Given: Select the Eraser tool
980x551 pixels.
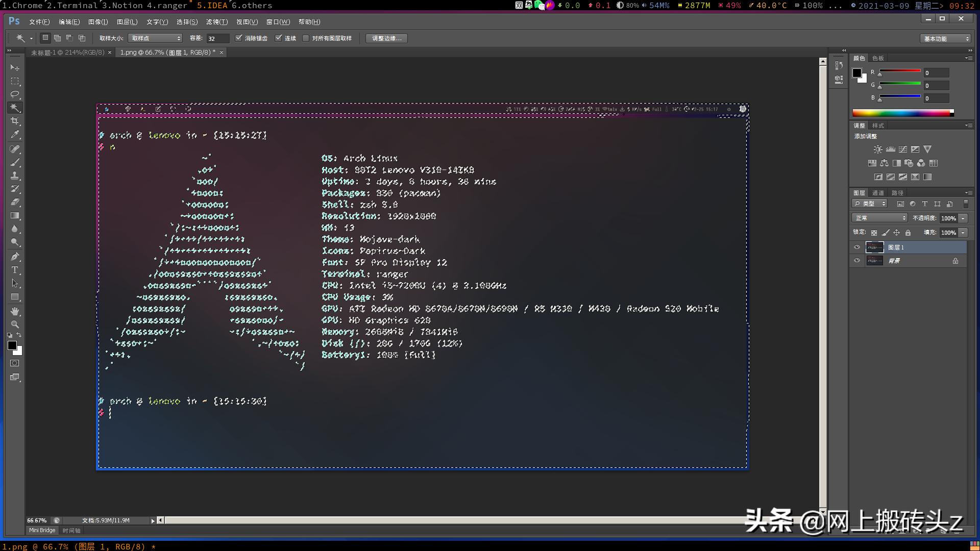Looking at the screenshot, I should (15, 201).
